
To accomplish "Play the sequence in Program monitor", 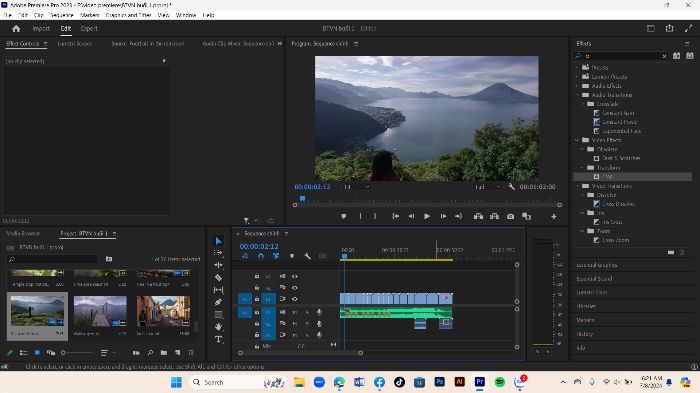I will (x=427, y=216).
